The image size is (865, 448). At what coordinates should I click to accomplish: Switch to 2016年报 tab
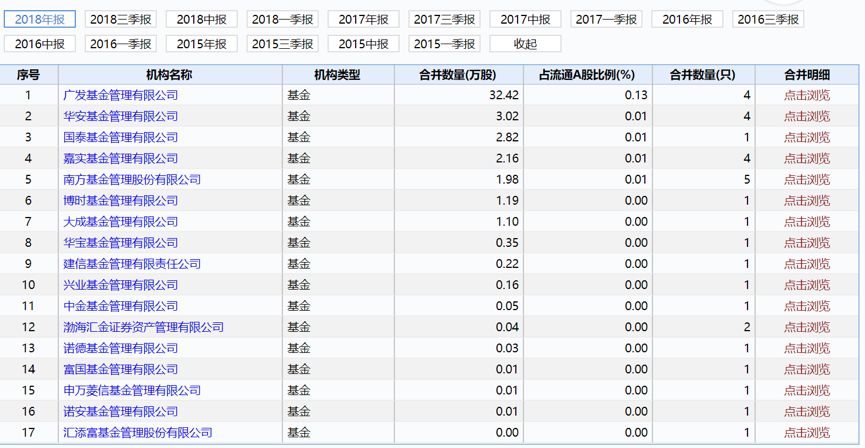pos(687,19)
